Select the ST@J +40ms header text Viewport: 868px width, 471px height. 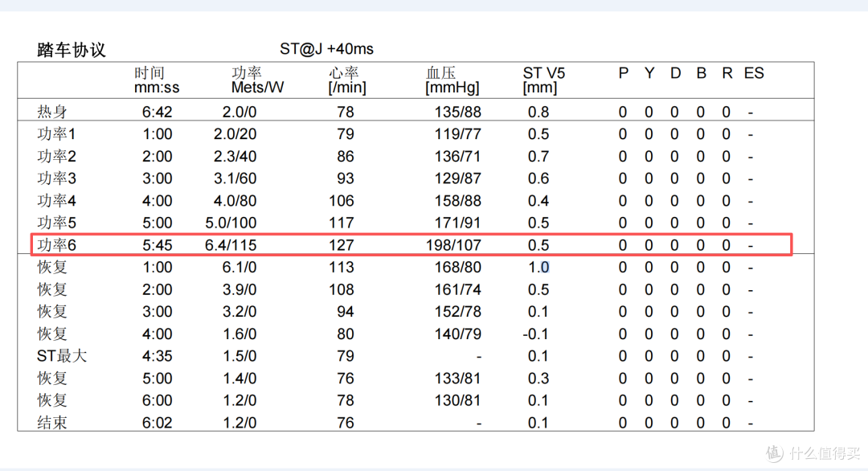click(326, 49)
